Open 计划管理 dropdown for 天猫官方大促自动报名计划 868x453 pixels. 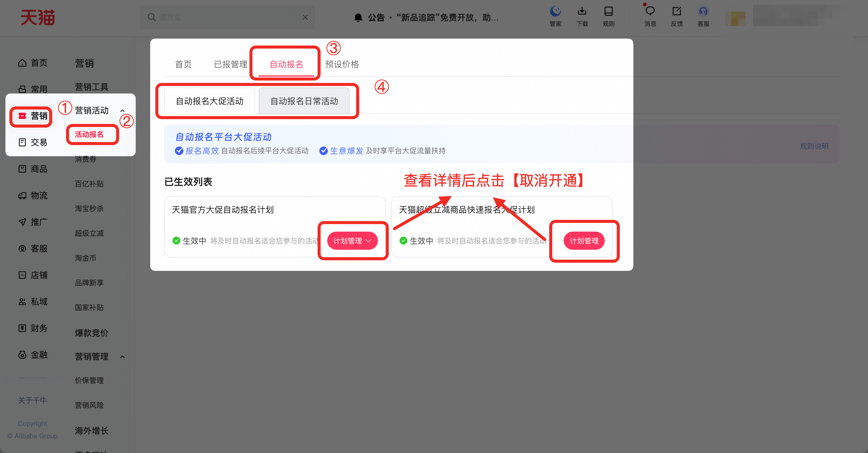(x=353, y=241)
